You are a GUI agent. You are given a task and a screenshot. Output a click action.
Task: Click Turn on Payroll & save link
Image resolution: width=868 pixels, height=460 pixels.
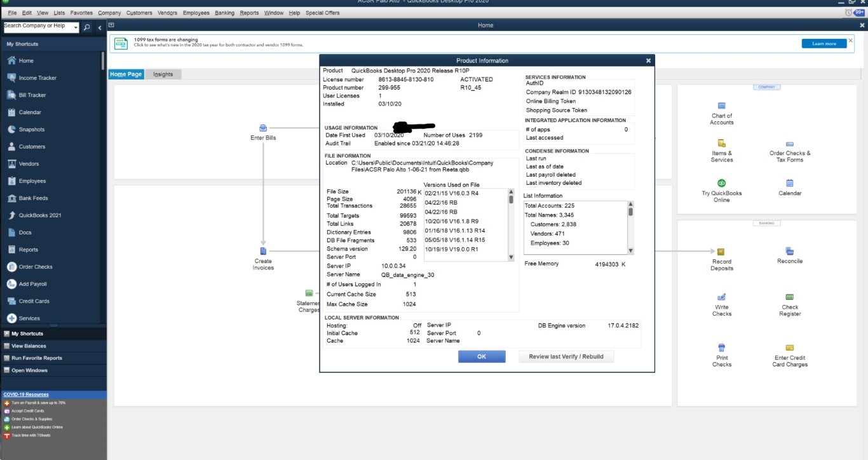click(x=38, y=403)
